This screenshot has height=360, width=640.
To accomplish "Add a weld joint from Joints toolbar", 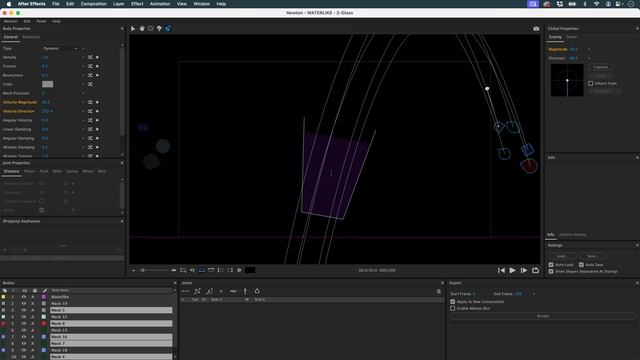I will [x=221, y=291].
